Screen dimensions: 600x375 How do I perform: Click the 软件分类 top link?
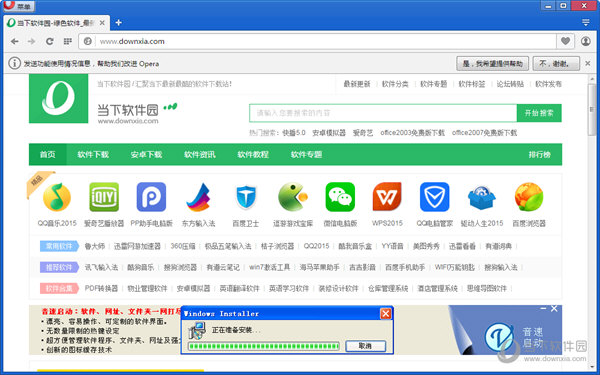[395, 84]
